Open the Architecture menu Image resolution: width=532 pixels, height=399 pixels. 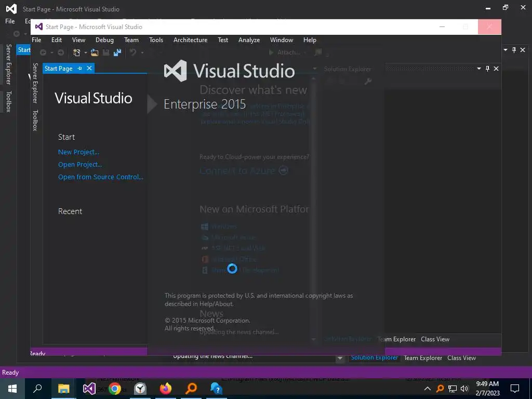[x=190, y=40]
